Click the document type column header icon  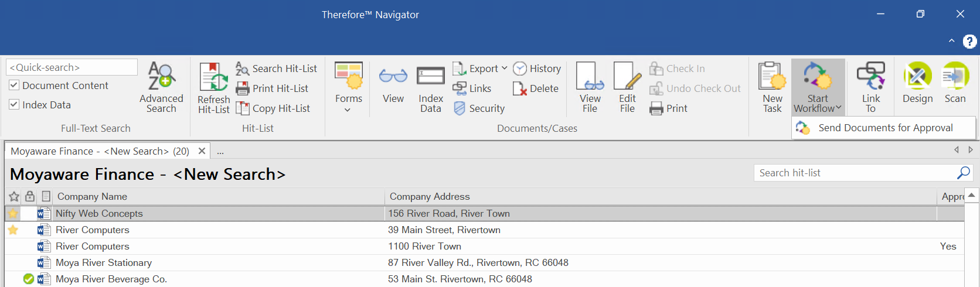pos(46,196)
